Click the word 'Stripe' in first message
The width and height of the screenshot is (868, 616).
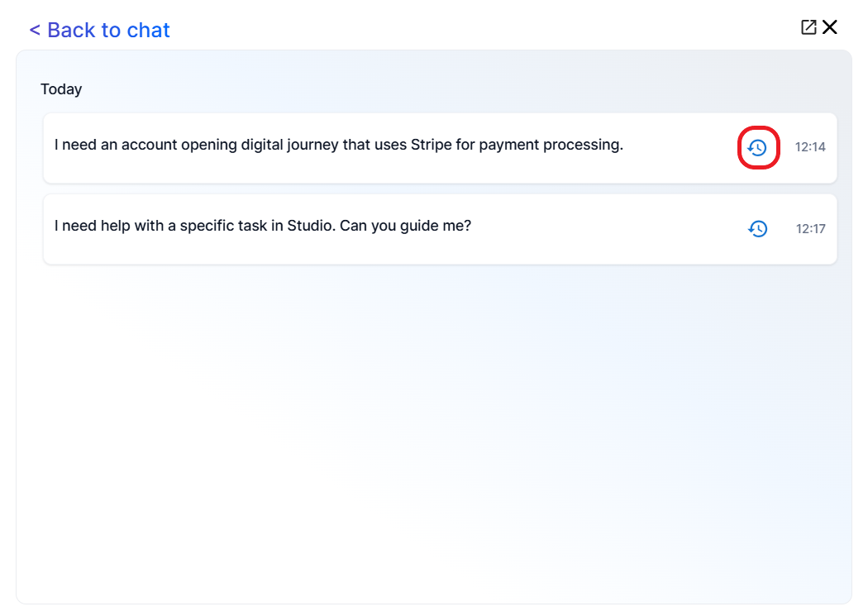point(431,145)
